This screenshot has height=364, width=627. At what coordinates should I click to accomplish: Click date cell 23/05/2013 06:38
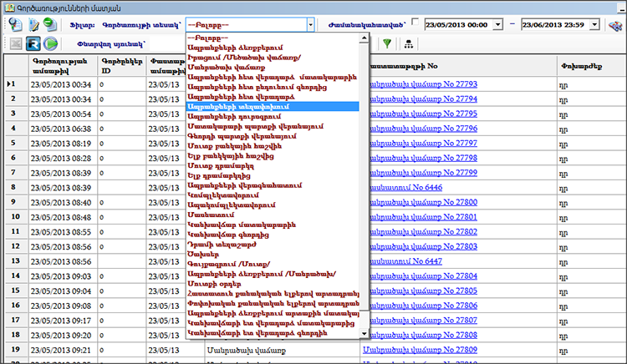tap(63, 129)
